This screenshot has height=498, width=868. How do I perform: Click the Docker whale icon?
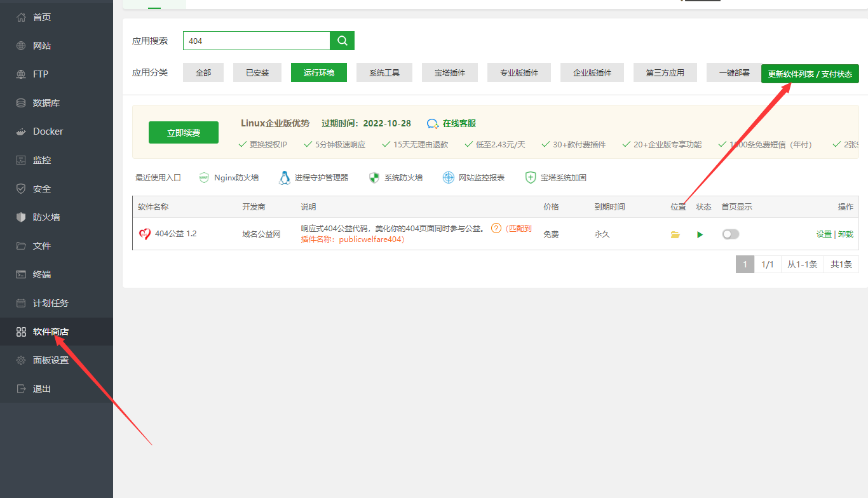(21, 131)
